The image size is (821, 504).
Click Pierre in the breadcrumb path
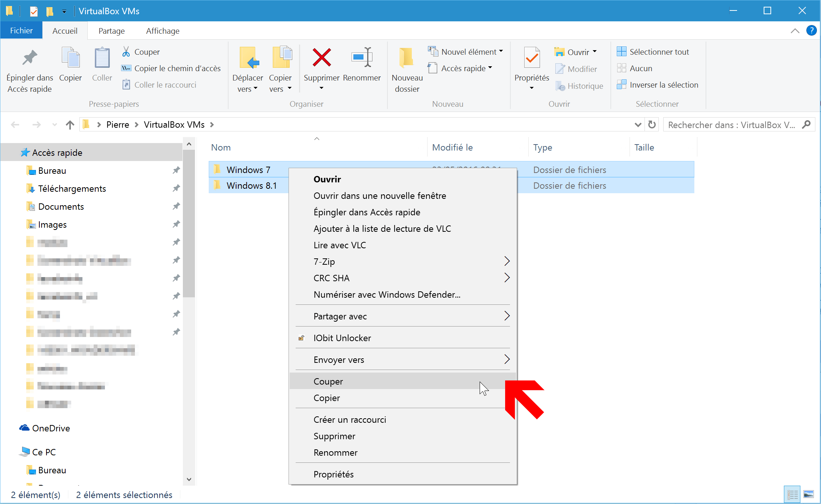(x=118, y=125)
